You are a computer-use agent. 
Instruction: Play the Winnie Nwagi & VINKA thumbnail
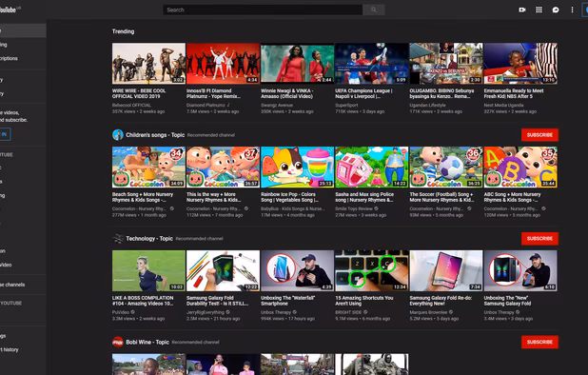[x=298, y=64]
